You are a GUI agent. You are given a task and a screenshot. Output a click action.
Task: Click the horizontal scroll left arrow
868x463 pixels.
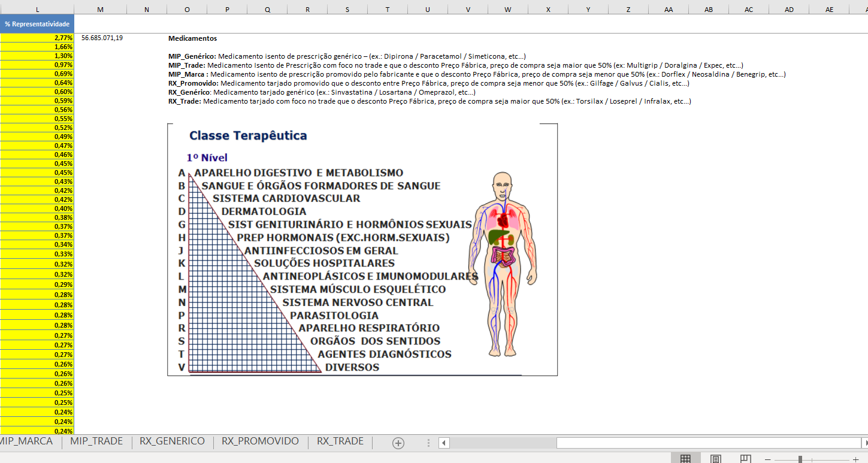point(444,443)
